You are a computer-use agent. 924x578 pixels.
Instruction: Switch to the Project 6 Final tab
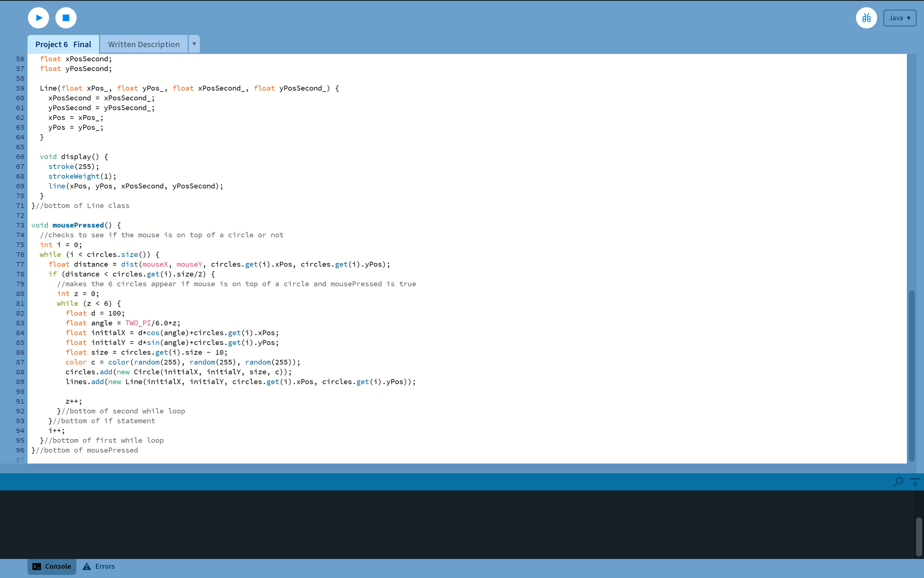coord(63,44)
